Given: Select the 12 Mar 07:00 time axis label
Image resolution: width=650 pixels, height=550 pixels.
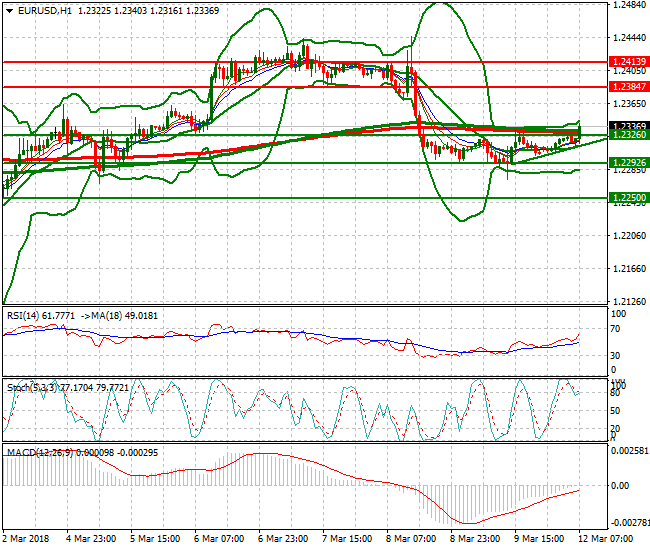Looking at the screenshot, I should coord(603,540).
